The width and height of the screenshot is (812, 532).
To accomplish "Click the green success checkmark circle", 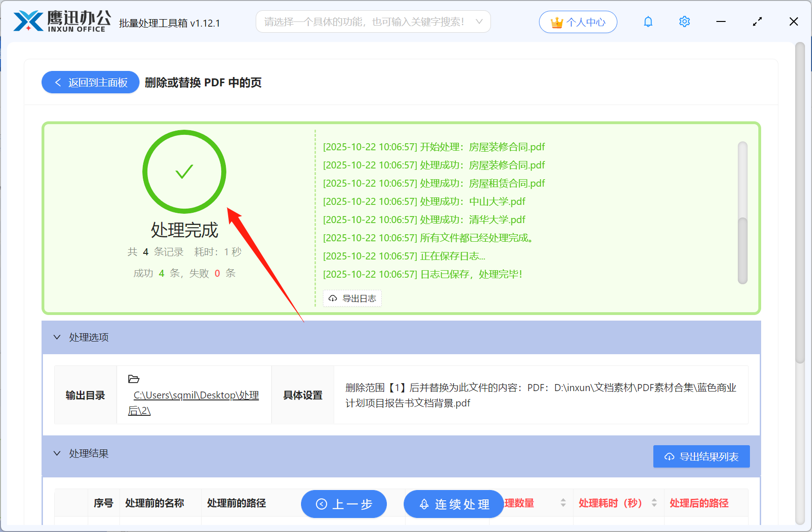I will click(x=184, y=172).
